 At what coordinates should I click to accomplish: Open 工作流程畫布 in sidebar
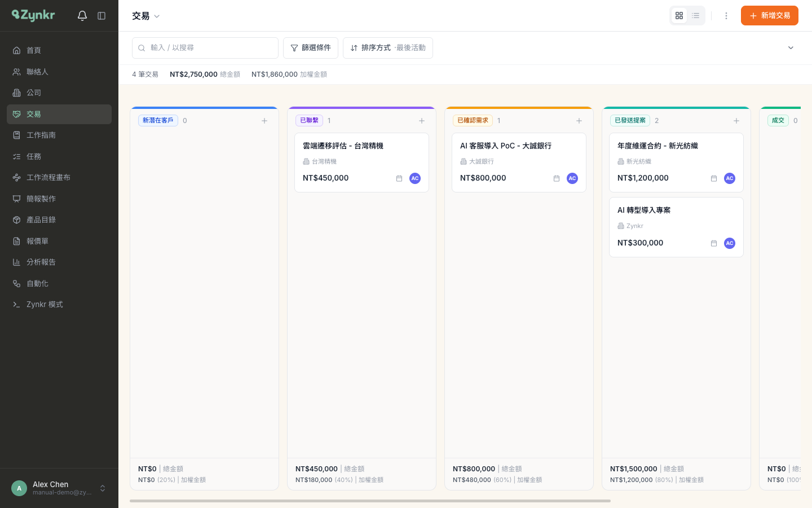[59, 177]
